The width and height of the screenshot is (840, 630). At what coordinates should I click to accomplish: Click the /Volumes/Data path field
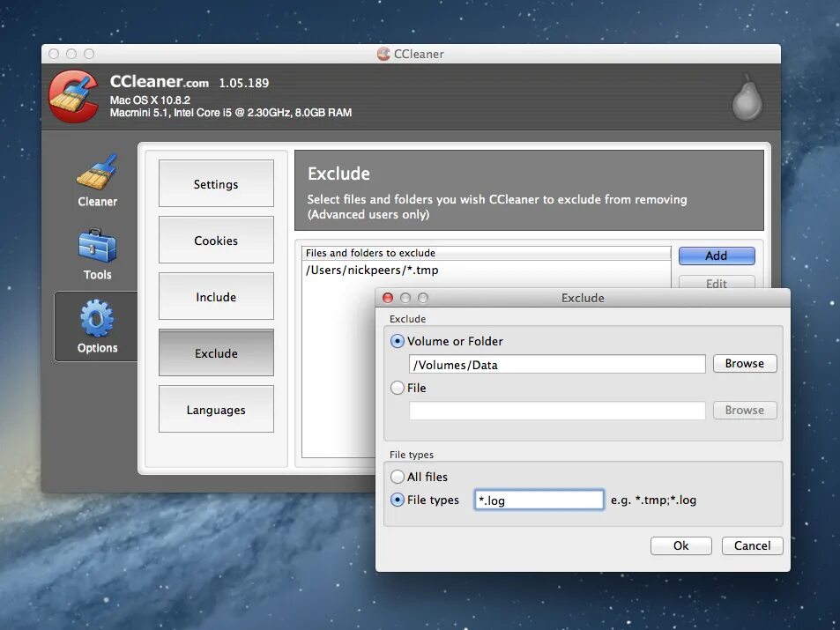556,363
